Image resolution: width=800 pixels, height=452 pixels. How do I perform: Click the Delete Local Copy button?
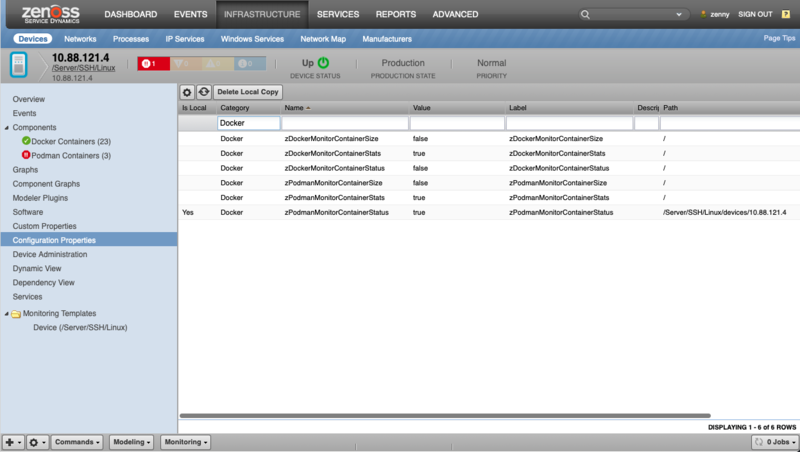247,92
